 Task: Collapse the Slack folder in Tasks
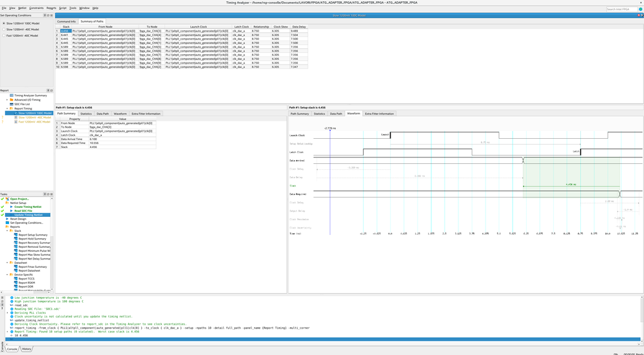click(7, 231)
